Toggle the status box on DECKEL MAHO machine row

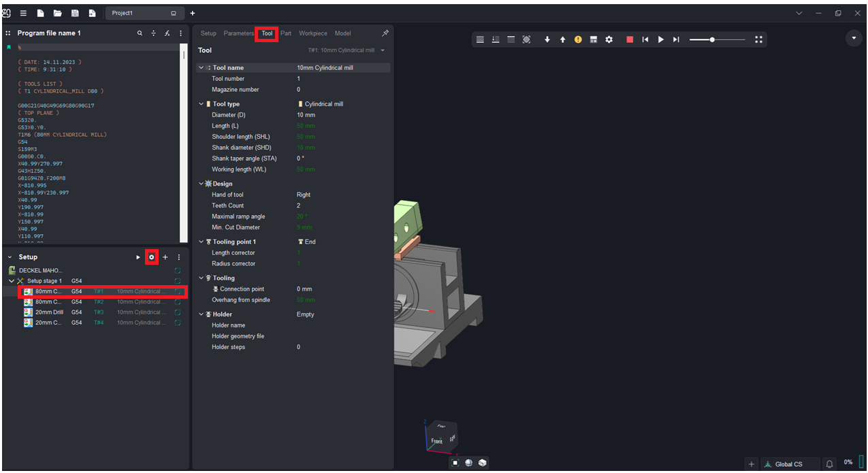[x=178, y=271]
